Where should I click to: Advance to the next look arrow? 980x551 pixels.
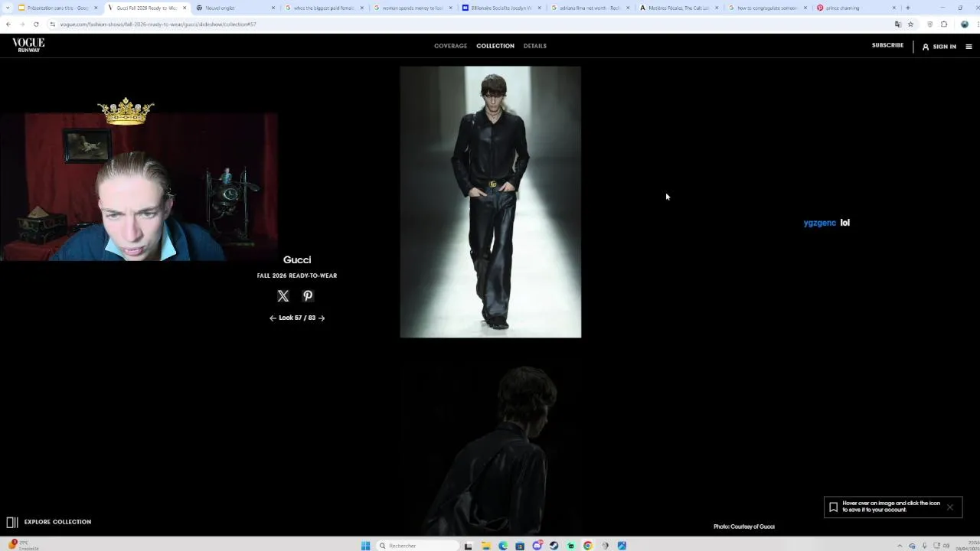coord(322,318)
